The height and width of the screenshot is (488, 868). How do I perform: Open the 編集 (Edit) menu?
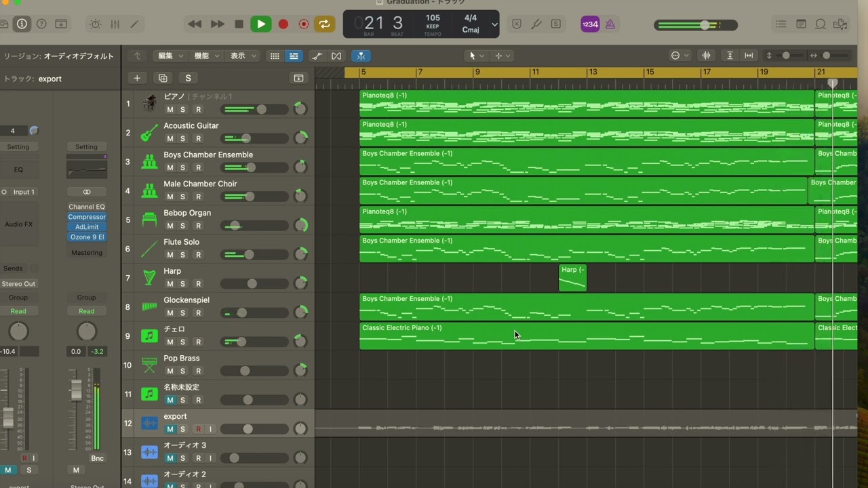point(170,56)
